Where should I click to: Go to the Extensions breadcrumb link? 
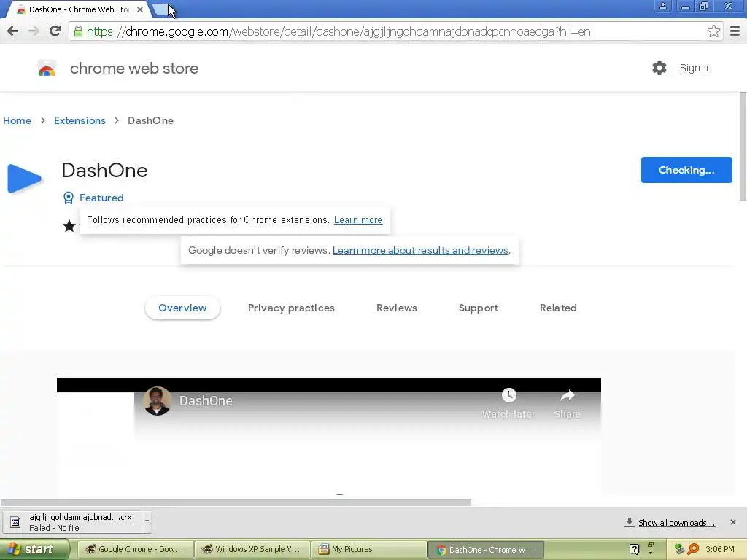tap(80, 120)
